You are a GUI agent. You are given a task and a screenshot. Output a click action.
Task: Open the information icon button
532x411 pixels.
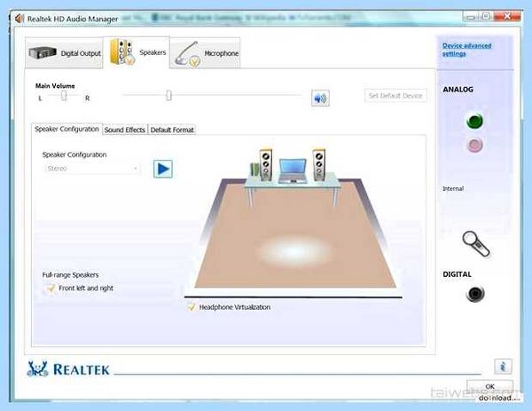pyautogui.click(x=503, y=366)
